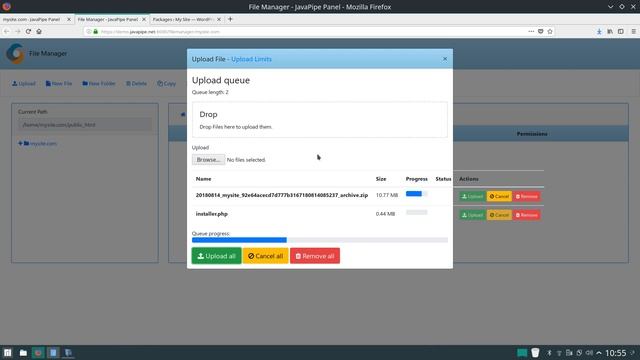Click the 0.44 MB size cell

pyautogui.click(x=385, y=214)
